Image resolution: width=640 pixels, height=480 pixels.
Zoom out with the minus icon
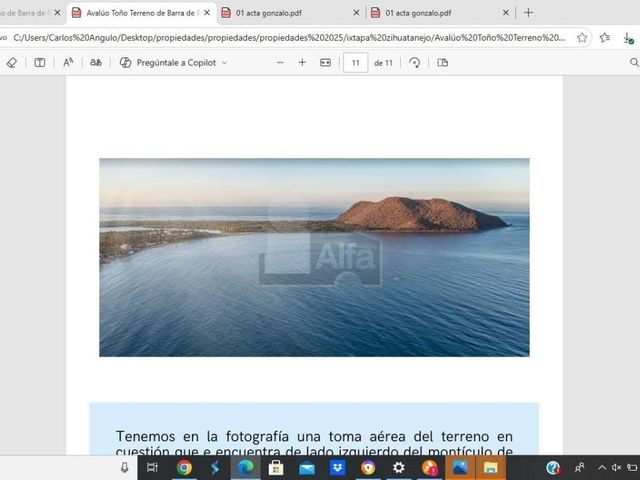280,63
